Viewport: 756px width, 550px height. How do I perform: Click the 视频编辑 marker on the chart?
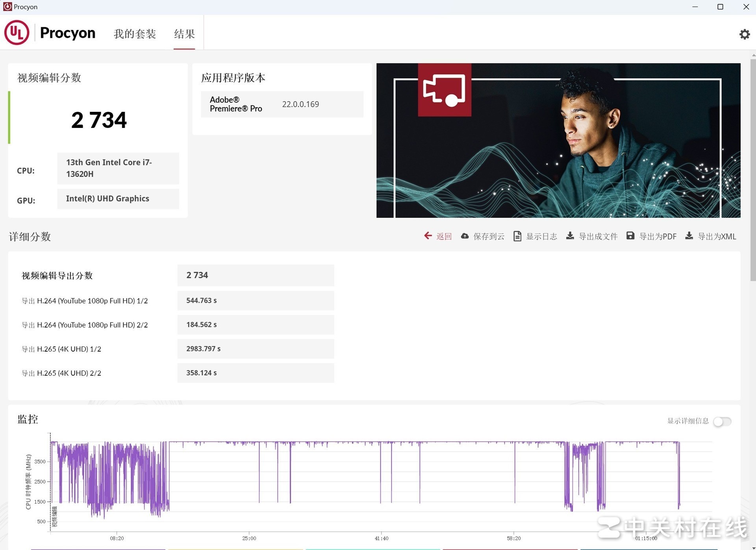[55, 516]
